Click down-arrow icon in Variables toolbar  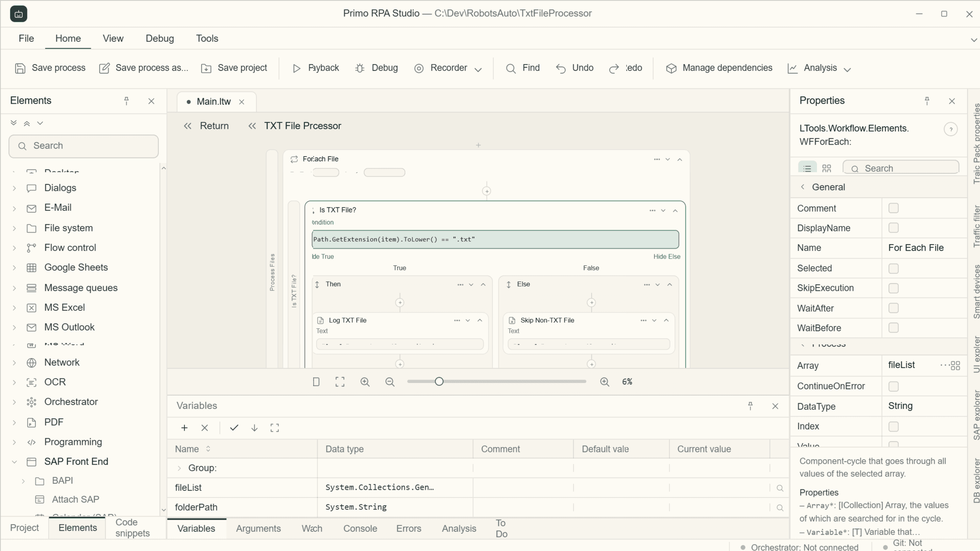[x=254, y=428]
